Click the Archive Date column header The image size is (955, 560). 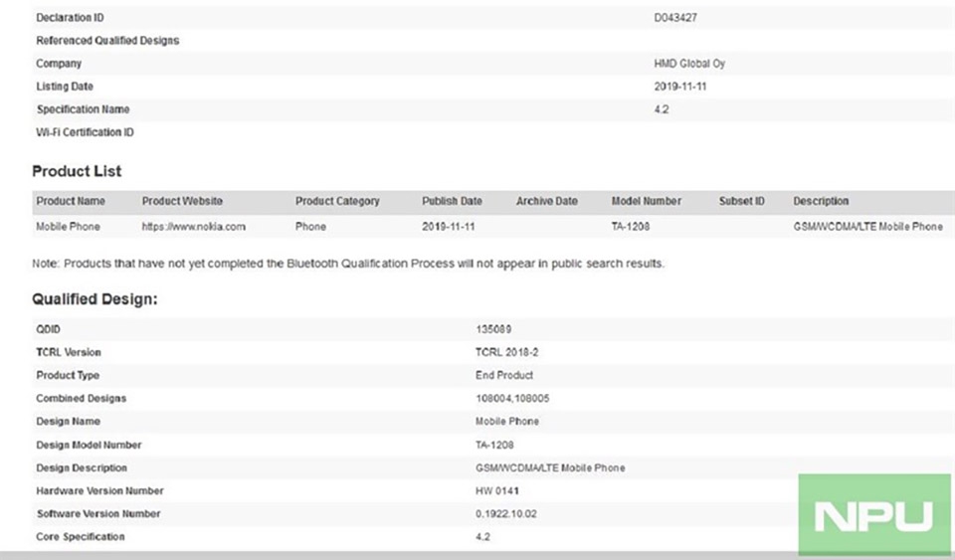click(x=547, y=201)
